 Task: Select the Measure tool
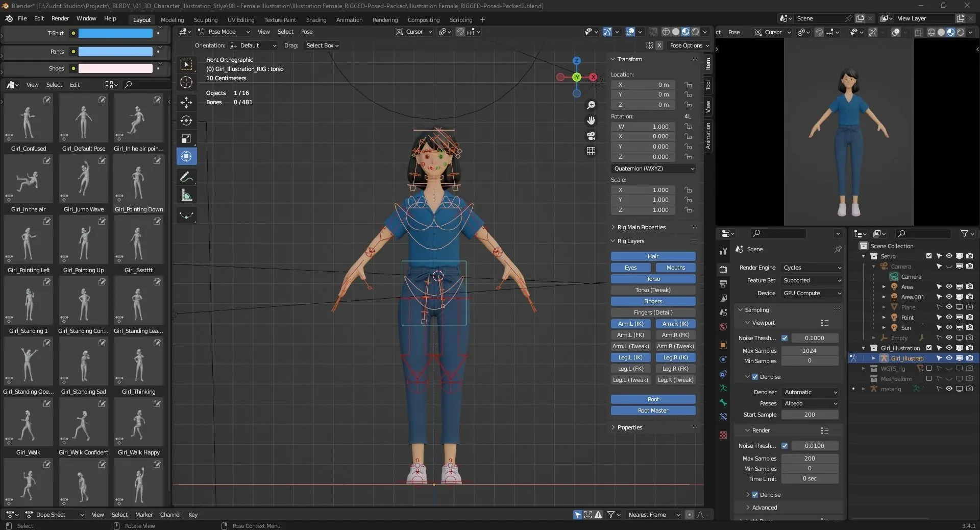186,194
